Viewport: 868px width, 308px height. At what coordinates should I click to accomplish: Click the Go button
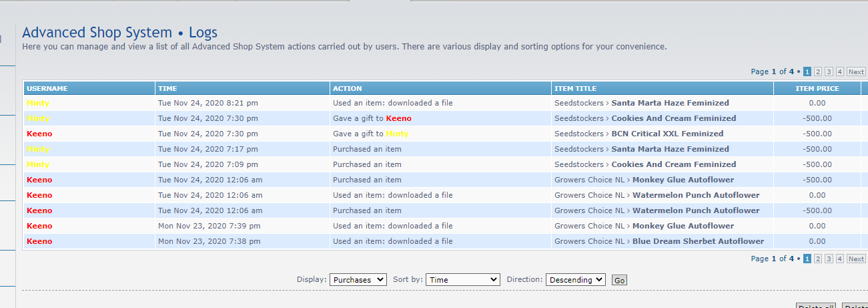pyautogui.click(x=619, y=281)
